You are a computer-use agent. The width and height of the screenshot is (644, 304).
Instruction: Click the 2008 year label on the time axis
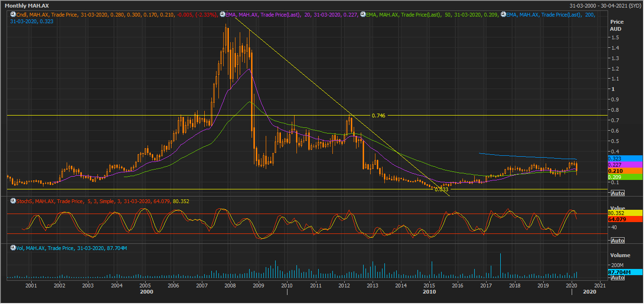(x=230, y=286)
